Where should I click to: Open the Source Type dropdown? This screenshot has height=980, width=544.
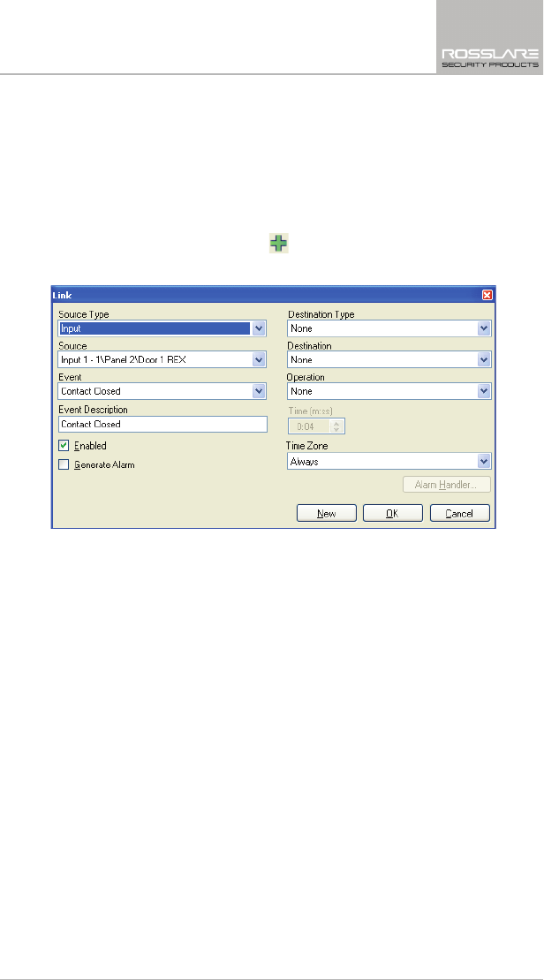pos(259,328)
